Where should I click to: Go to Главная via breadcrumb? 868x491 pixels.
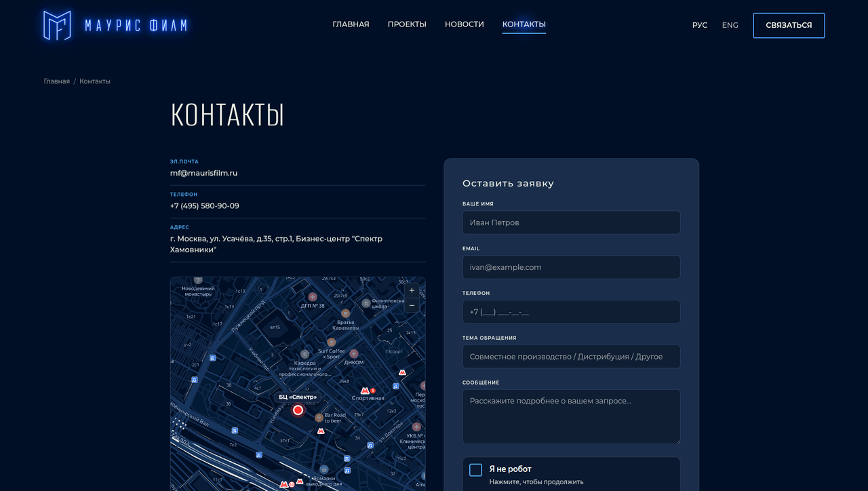(57, 81)
